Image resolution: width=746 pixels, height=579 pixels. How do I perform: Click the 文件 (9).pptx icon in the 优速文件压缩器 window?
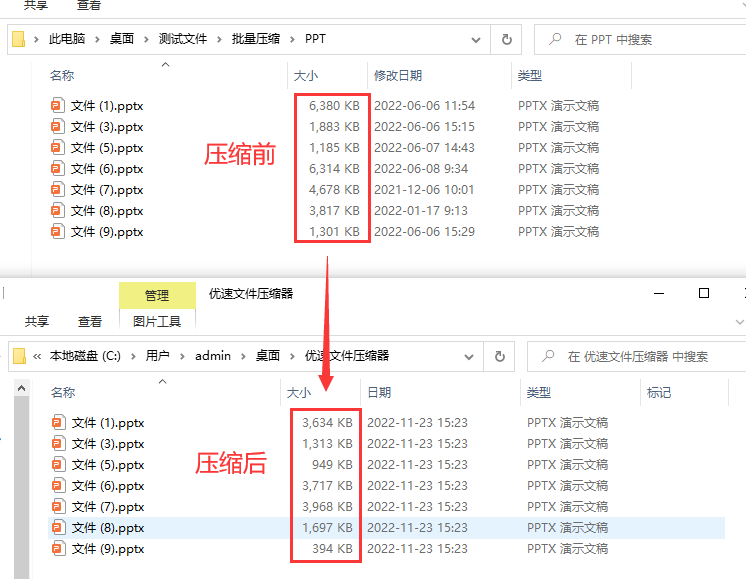pos(58,548)
